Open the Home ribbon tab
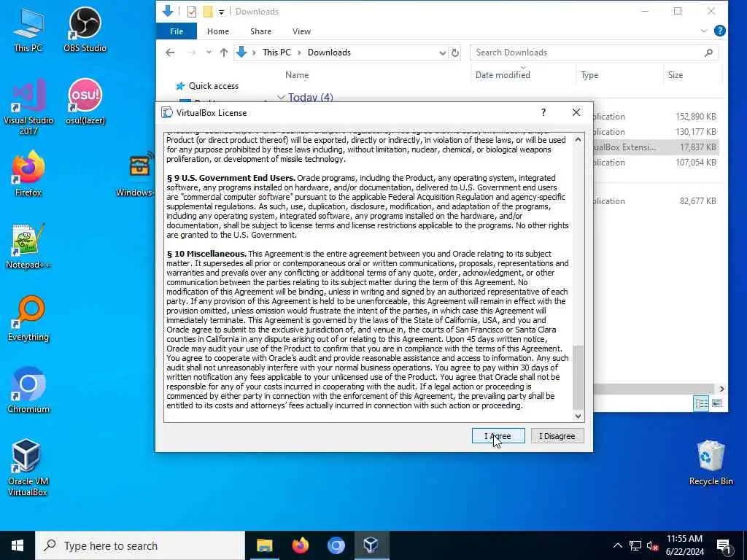Image resolution: width=747 pixels, height=560 pixels. [x=217, y=31]
